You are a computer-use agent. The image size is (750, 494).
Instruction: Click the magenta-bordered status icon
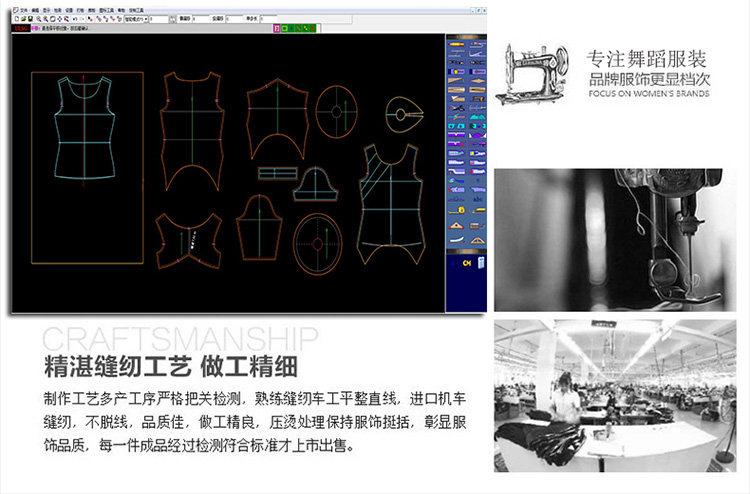[276, 29]
